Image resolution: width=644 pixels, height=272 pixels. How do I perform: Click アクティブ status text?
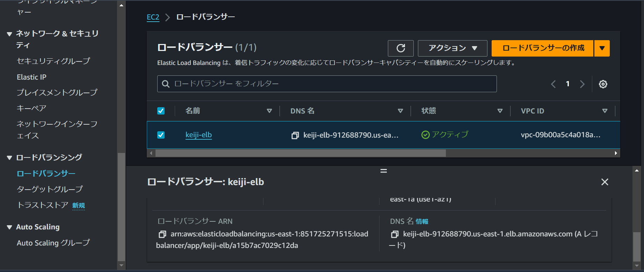point(450,135)
